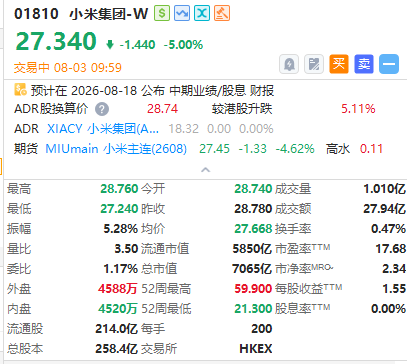The width and height of the screenshot is (407, 364).
Task: Click the price change -1.440
Action: pyautogui.click(x=137, y=45)
